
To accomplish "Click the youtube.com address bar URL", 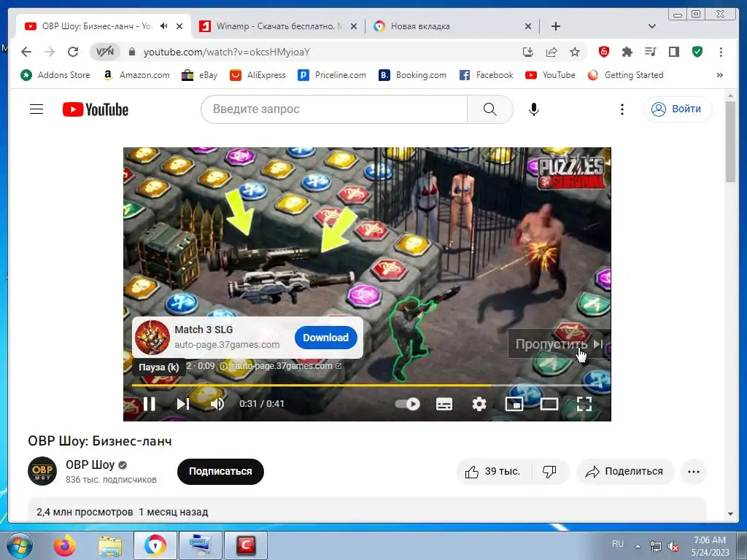I will 227,52.
